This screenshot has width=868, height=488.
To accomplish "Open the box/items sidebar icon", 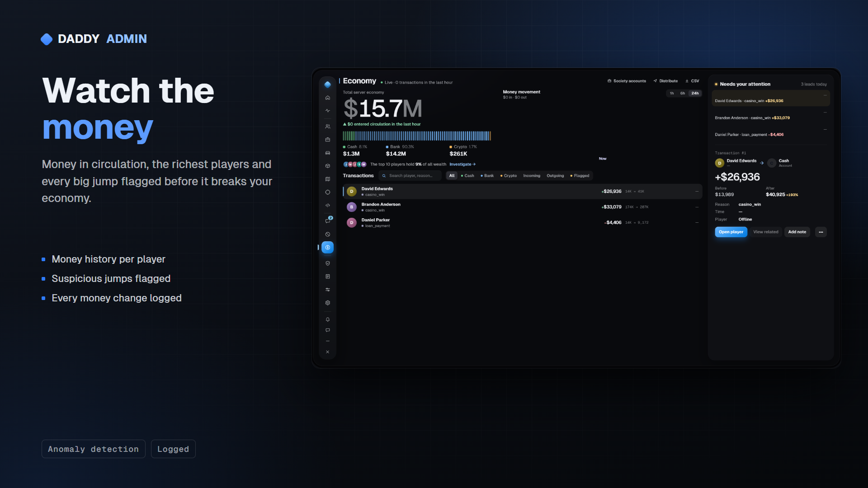I will pos(328,166).
